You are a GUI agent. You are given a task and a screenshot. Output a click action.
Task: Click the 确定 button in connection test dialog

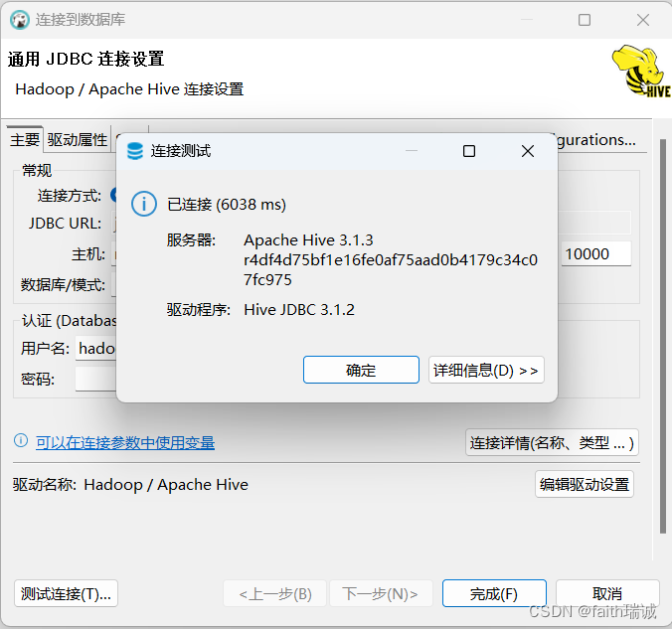point(361,370)
